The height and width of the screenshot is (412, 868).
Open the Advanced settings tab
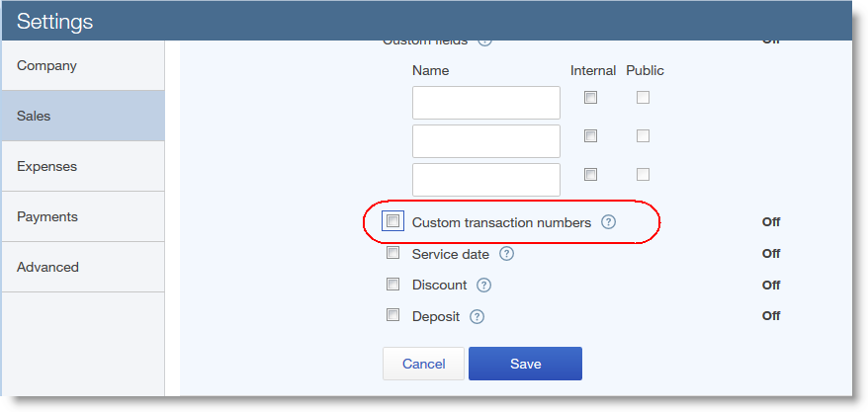(82, 267)
